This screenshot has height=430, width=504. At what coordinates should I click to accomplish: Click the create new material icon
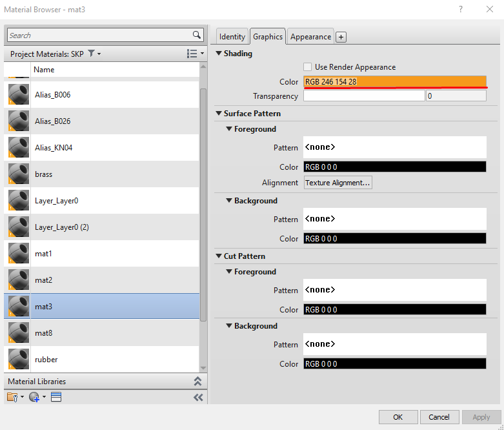pos(34,397)
